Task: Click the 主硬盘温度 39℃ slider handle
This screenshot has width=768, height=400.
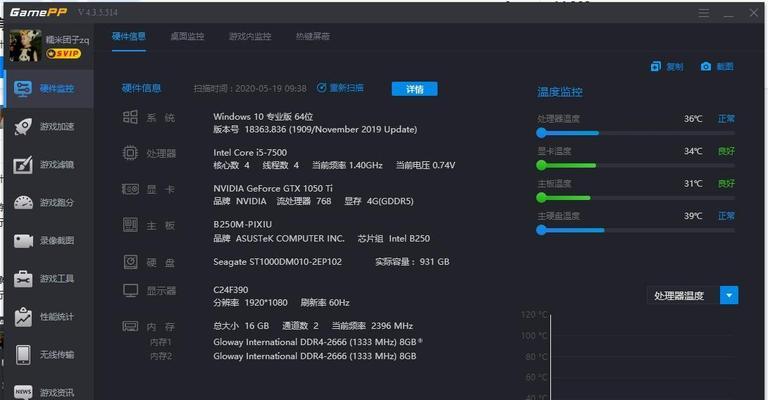Action: (541, 230)
